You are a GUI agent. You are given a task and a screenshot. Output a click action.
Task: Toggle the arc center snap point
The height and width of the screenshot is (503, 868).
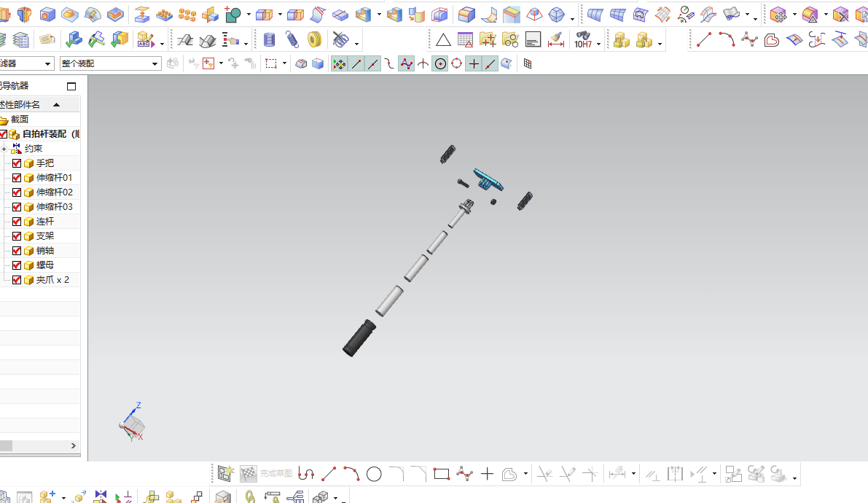tap(440, 63)
